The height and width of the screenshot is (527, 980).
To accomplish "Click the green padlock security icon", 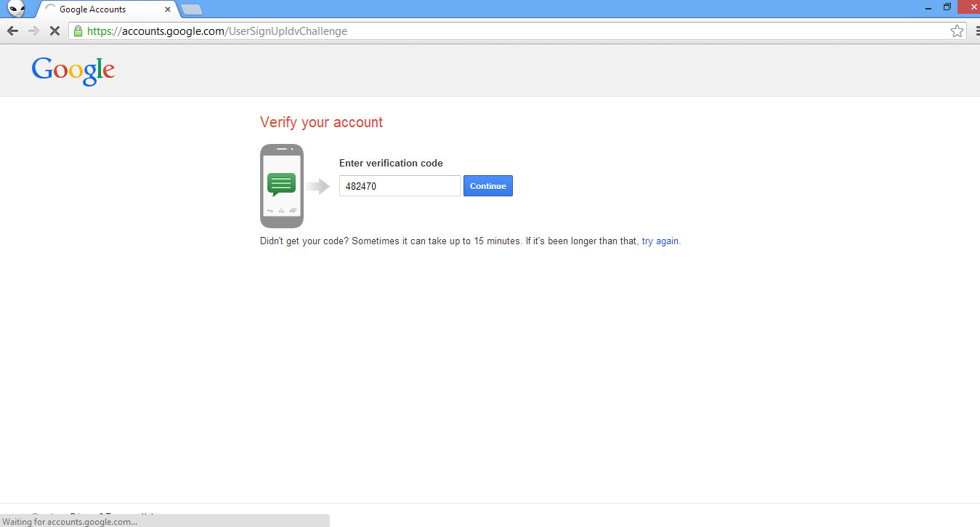I will point(78,31).
